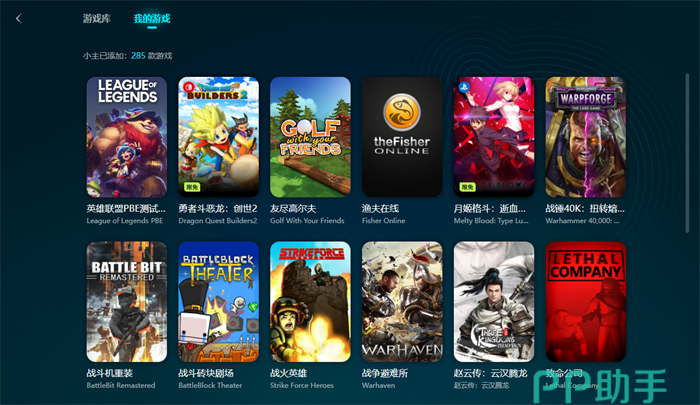Open Golf With Your Friends cover
The height and width of the screenshot is (405, 700).
[x=310, y=137]
